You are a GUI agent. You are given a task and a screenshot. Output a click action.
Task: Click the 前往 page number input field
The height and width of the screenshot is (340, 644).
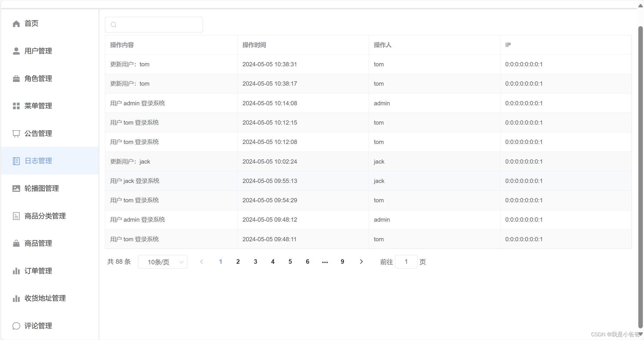(x=406, y=261)
